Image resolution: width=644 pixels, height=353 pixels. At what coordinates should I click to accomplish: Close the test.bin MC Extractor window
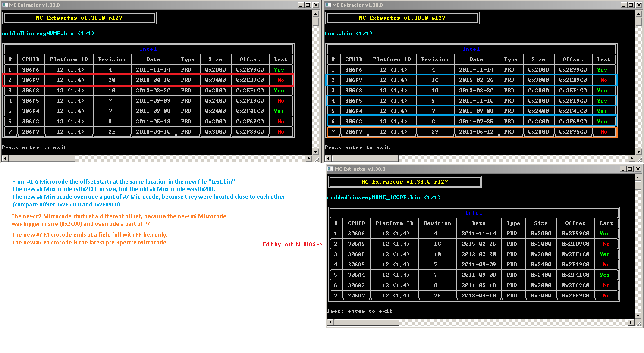[638, 5]
